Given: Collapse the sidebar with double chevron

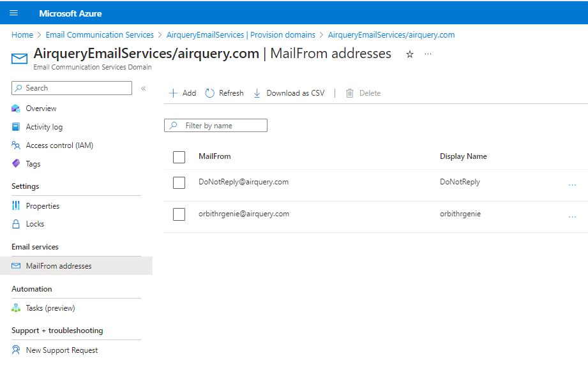Looking at the screenshot, I should 143,89.
